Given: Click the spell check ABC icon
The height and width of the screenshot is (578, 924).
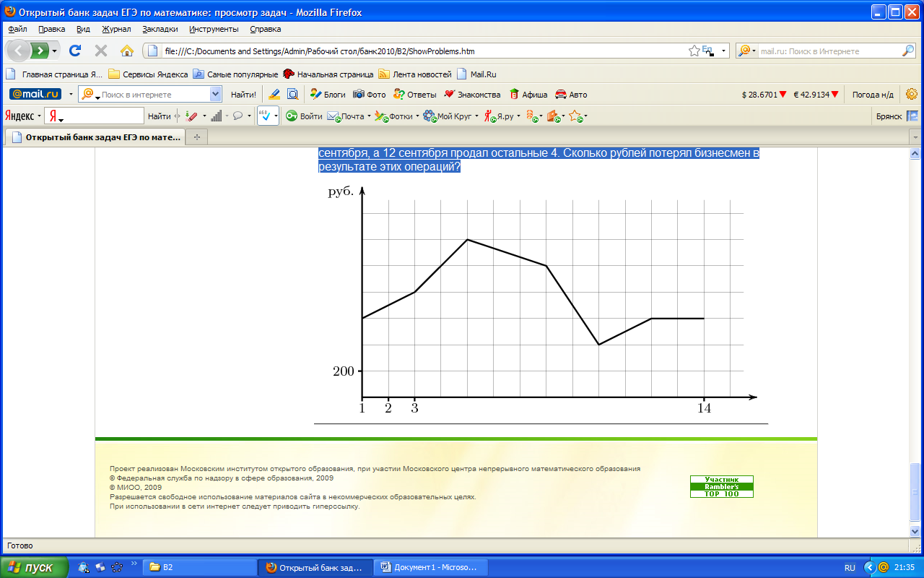Looking at the screenshot, I should pos(265,116).
